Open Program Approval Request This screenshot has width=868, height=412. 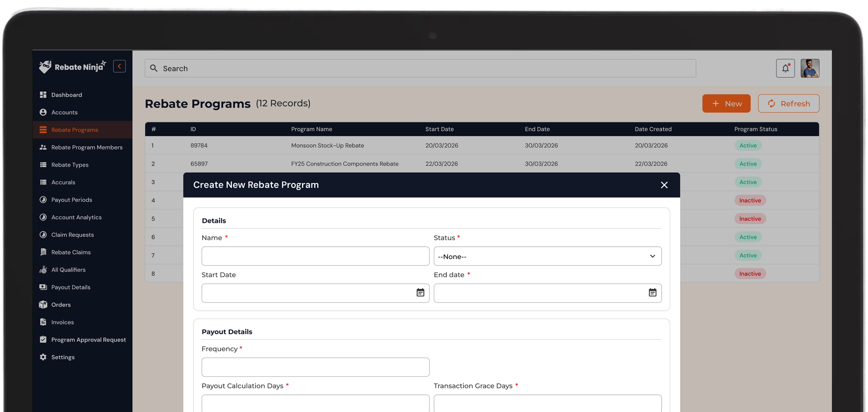click(88, 340)
